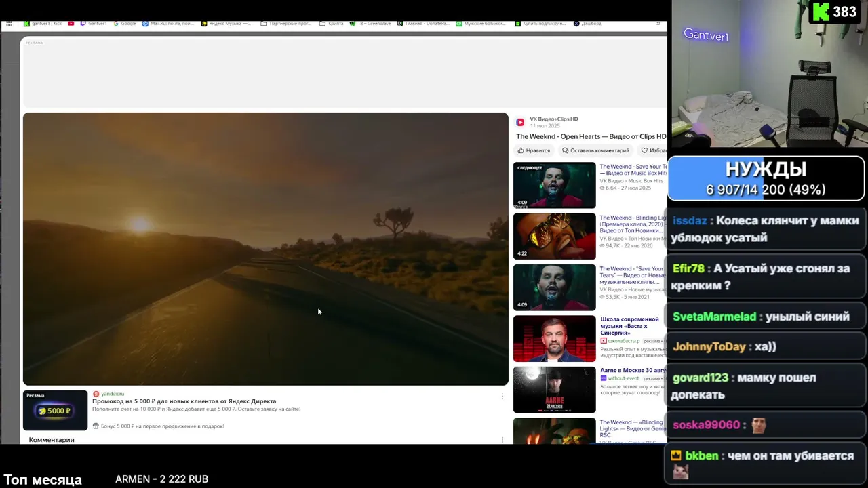This screenshot has height=488, width=868.
Task: Click the soska99060 chat username
Action: pos(706,425)
